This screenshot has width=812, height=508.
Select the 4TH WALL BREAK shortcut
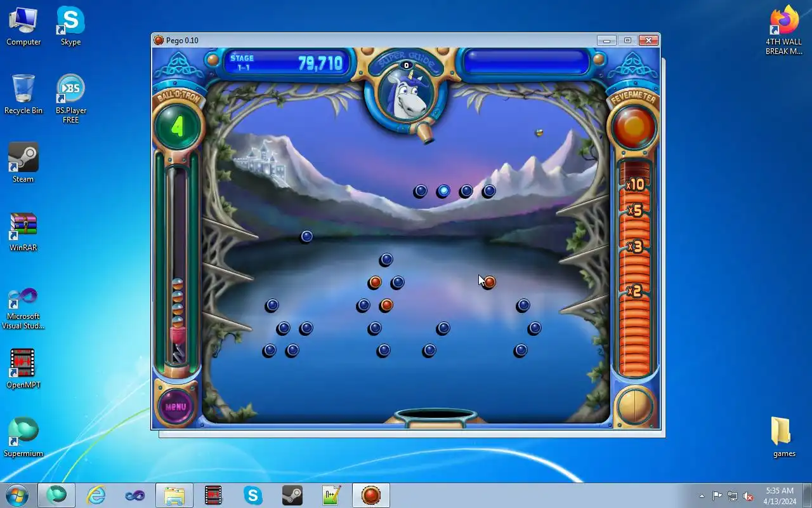(x=784, y=30)
